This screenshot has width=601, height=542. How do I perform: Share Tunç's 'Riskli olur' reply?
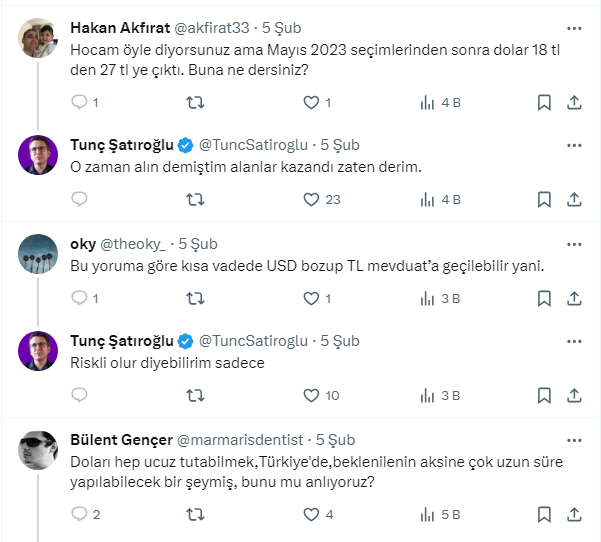pos(574,395)
